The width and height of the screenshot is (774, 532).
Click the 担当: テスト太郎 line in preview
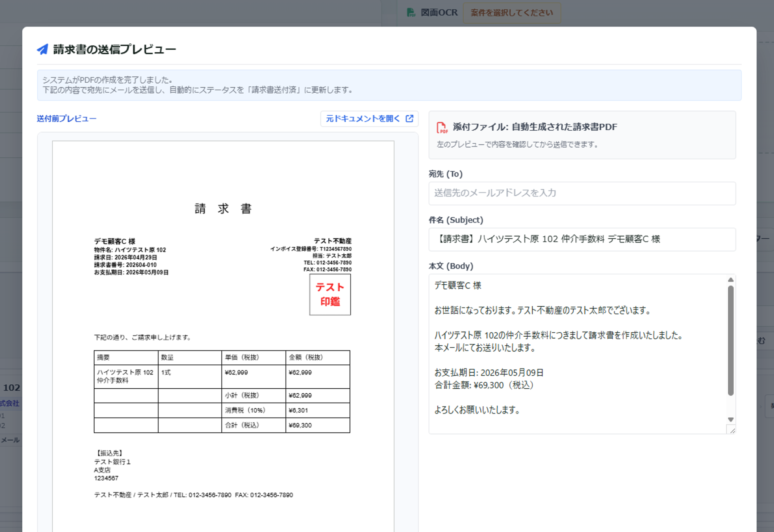click(332, 256)
